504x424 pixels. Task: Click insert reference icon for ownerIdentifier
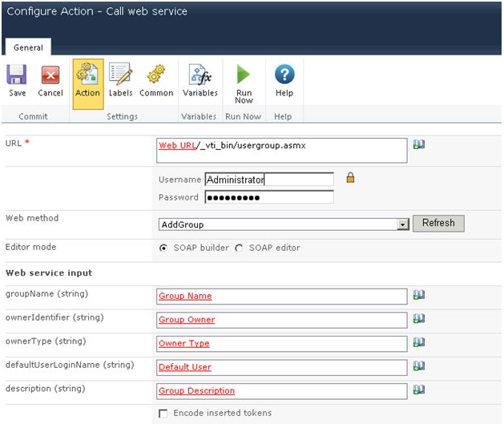(419, 318)
